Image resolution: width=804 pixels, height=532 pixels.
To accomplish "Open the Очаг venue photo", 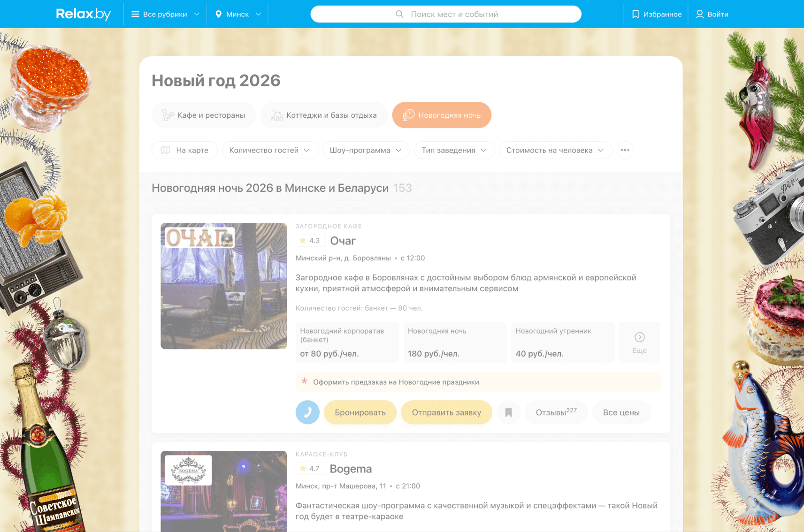I will tap(223, 286).
